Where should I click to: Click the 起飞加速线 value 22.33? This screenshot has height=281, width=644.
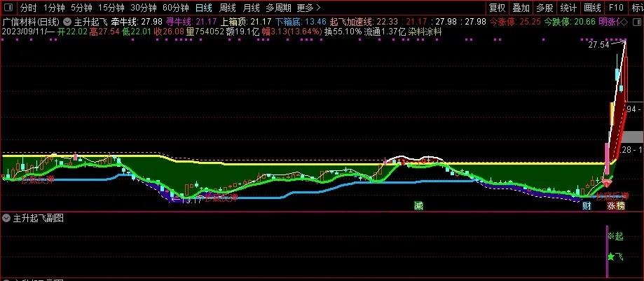(x=387, y=22)
